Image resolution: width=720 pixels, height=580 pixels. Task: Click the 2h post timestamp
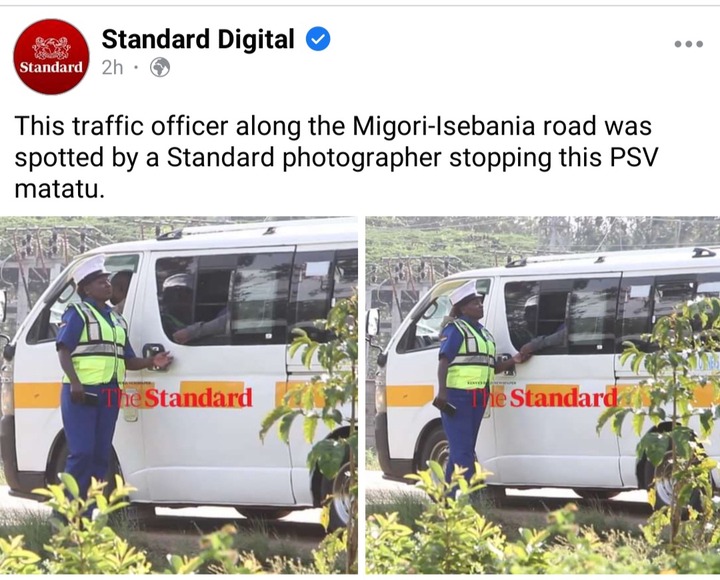click(x=112, y=68)
